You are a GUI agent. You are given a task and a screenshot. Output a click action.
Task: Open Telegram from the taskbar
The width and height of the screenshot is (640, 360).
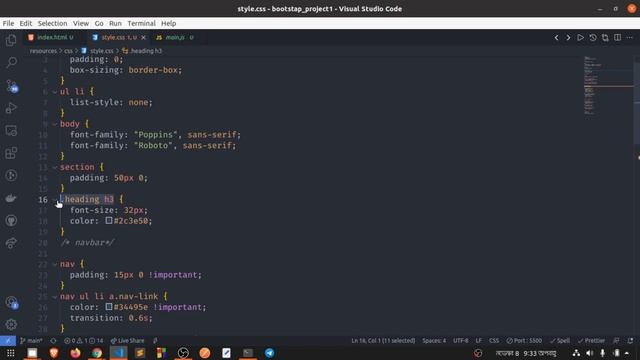point(270,353)
